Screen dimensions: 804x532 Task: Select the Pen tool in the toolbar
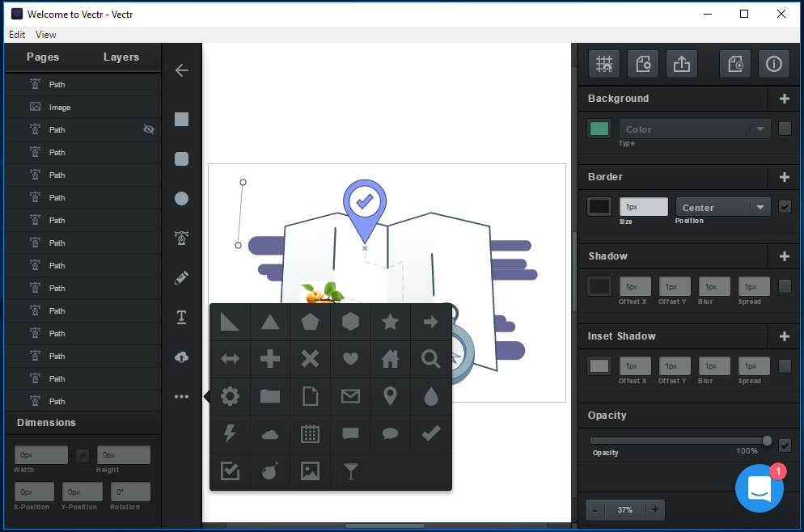(x=181, y=238)
